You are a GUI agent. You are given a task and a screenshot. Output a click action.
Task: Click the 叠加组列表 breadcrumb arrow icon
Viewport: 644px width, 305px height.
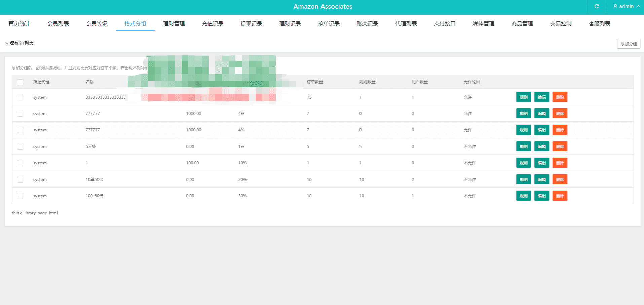pos(7,44)
